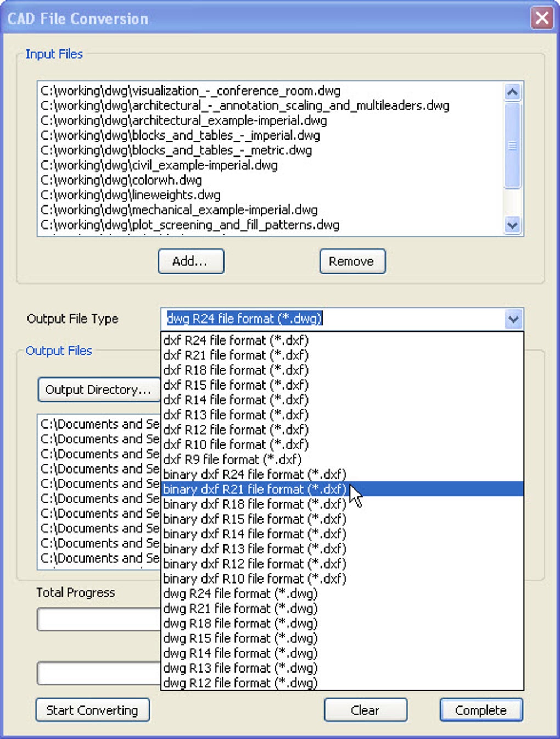Click the Complete button
Image resolution: width=560 pixels, height=739 pixels.
(481, 710)
